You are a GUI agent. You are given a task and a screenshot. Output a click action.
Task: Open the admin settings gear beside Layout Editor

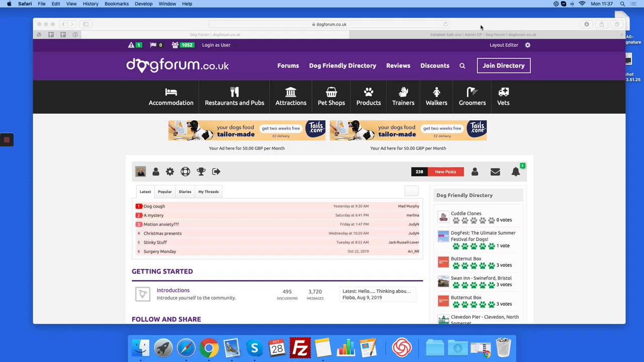527,45
